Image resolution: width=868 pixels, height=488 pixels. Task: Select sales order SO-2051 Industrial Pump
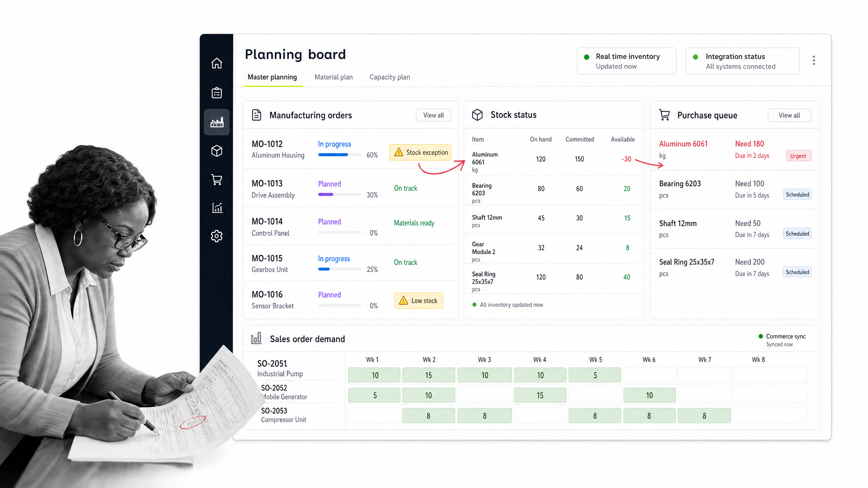click(280, 368)
